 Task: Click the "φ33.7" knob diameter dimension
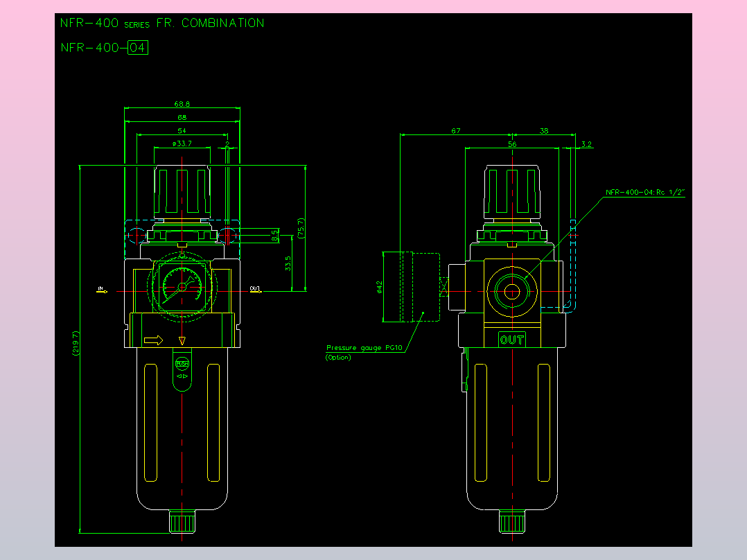pos(182,143)
